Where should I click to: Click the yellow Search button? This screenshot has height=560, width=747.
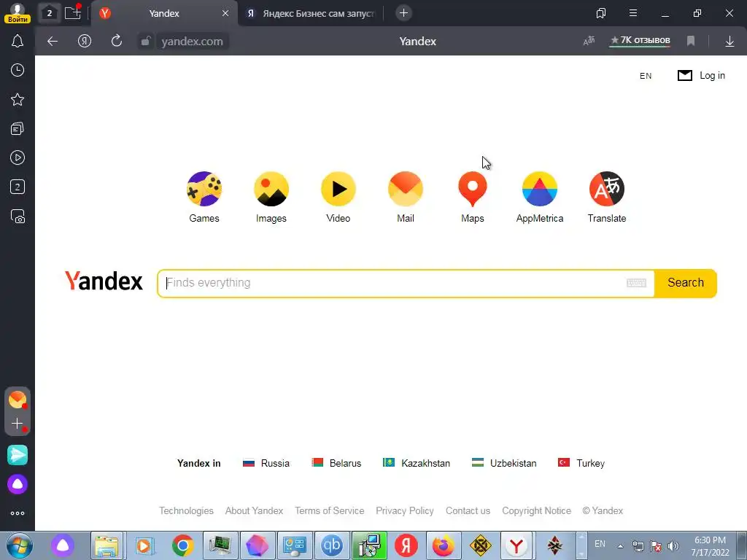point(686,283)
